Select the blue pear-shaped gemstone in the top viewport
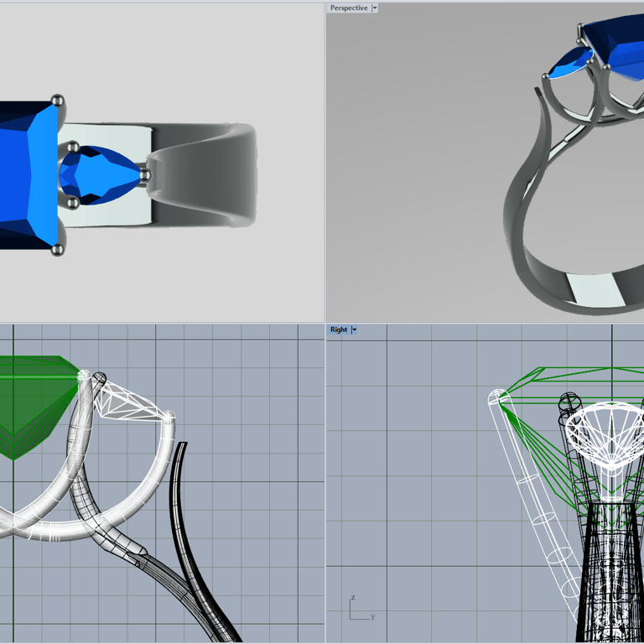The height and width of the screenshot is (644, 644). (x=101, y=175)
